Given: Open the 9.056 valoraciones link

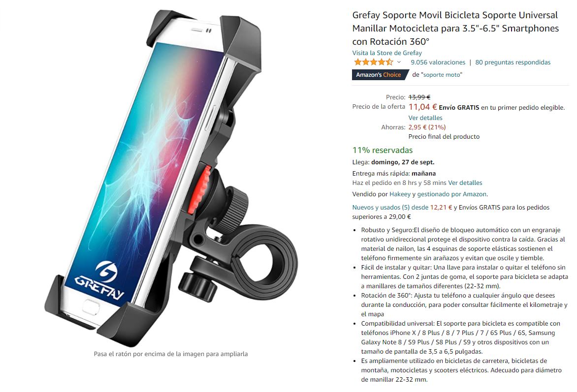Looking at the screenshot, I should coord(438,62).
